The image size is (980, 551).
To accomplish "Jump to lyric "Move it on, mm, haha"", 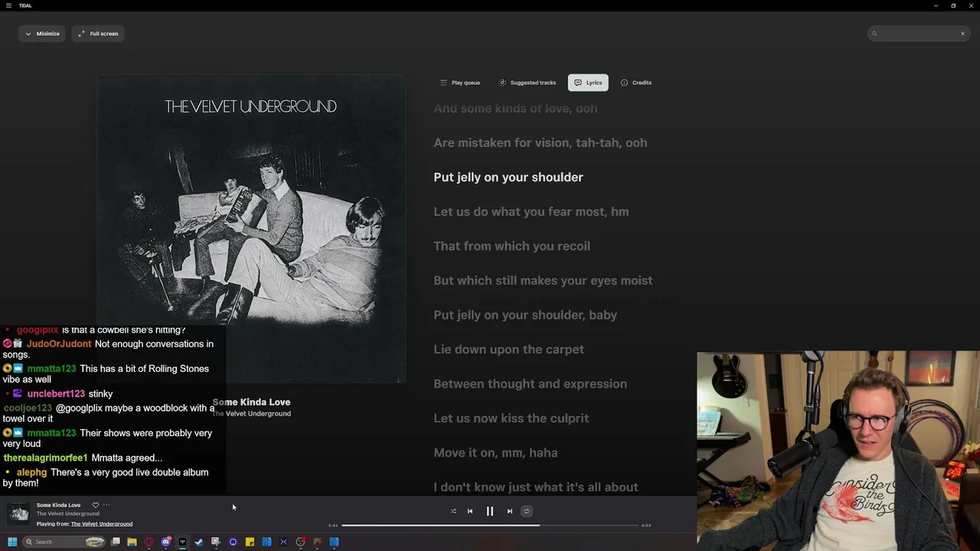I will point(495,453).
